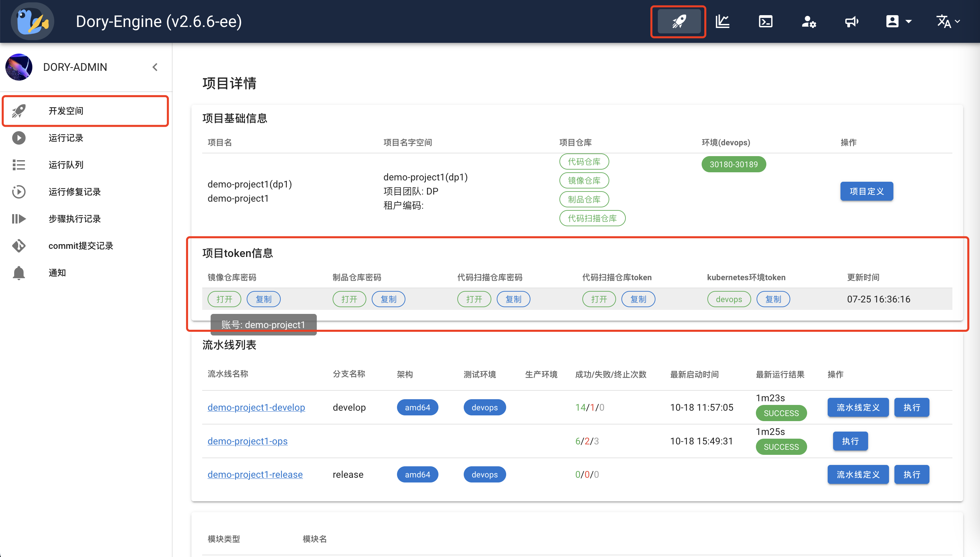Click the 步骤执行记录 step icon
This screenshot has height=557, width=980.
coord(19,218)
